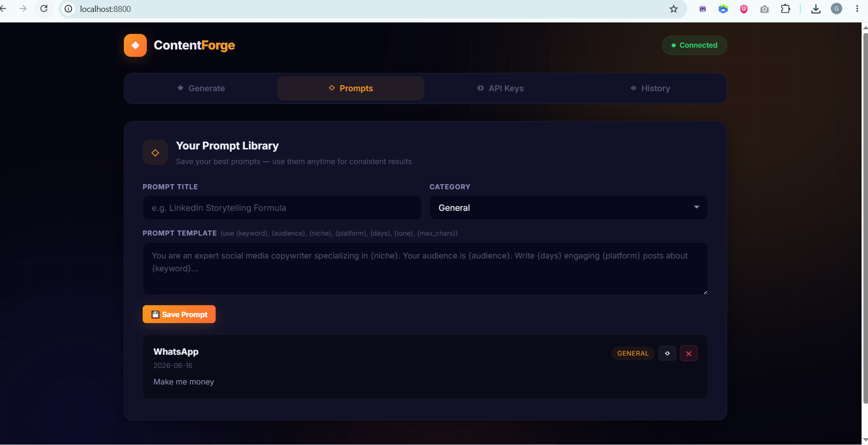
Task: Click the date 2026-06-16
Action: (173, 366)
